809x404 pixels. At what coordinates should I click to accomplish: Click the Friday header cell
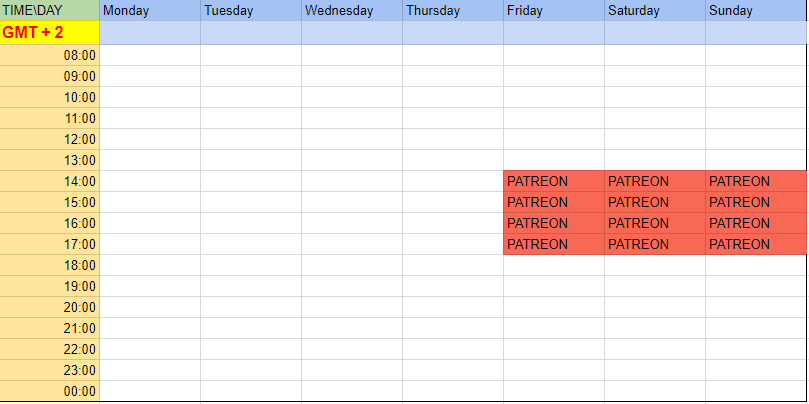554,10
